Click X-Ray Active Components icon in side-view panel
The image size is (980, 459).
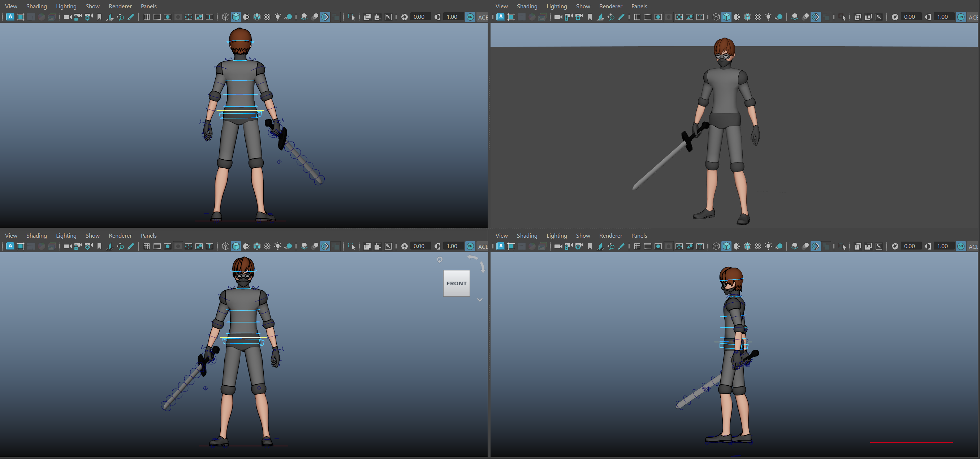pyautogui.click(x=868, y=246)
